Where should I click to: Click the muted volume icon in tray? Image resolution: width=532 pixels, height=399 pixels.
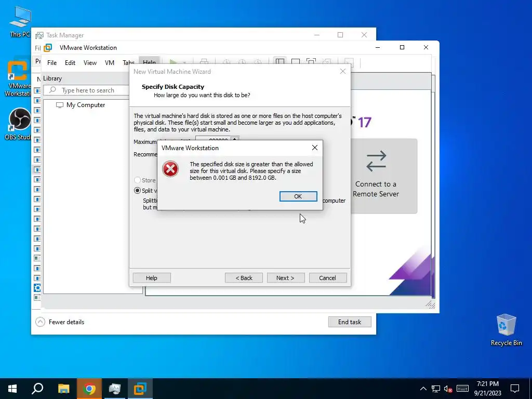(x=448, y=389)
